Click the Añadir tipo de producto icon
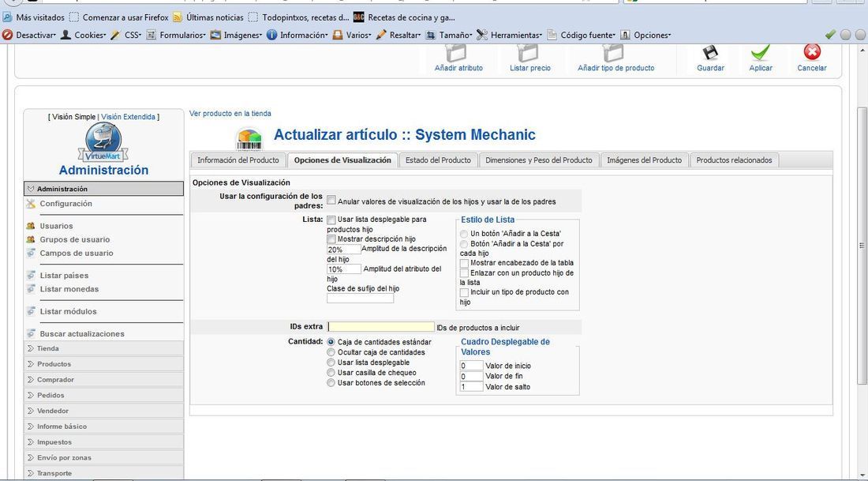 613,53
